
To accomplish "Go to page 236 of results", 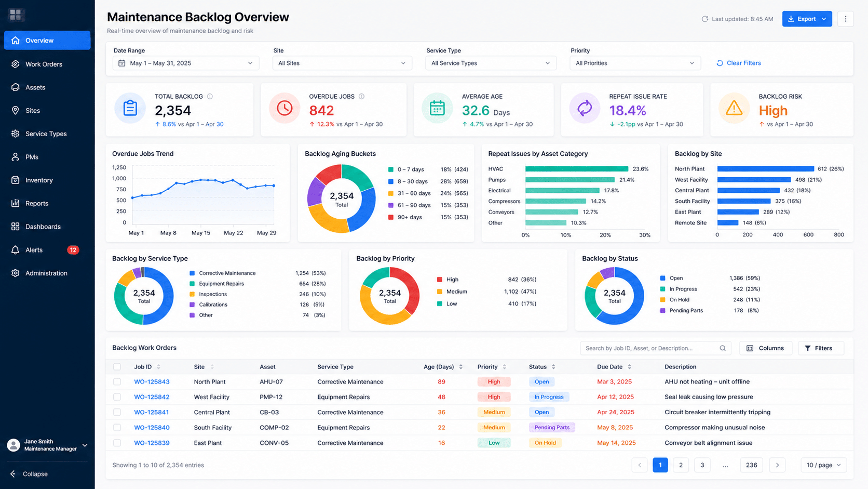I will point(751,465).
